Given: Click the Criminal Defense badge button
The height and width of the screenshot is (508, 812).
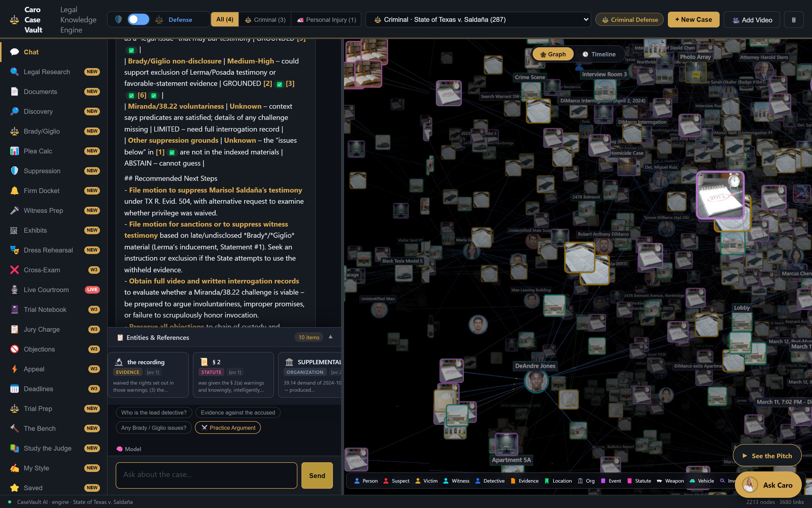Looking at the screenshot, I should click(630, 20).
